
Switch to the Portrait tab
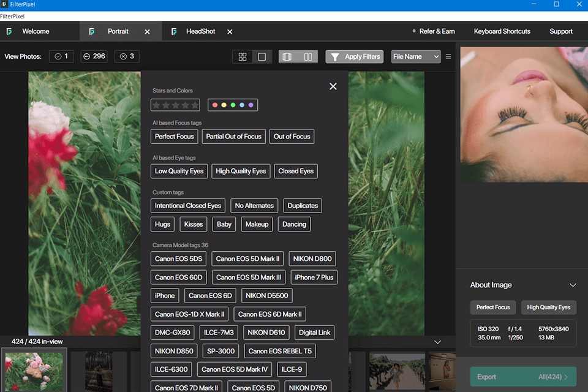coord(118,31)
